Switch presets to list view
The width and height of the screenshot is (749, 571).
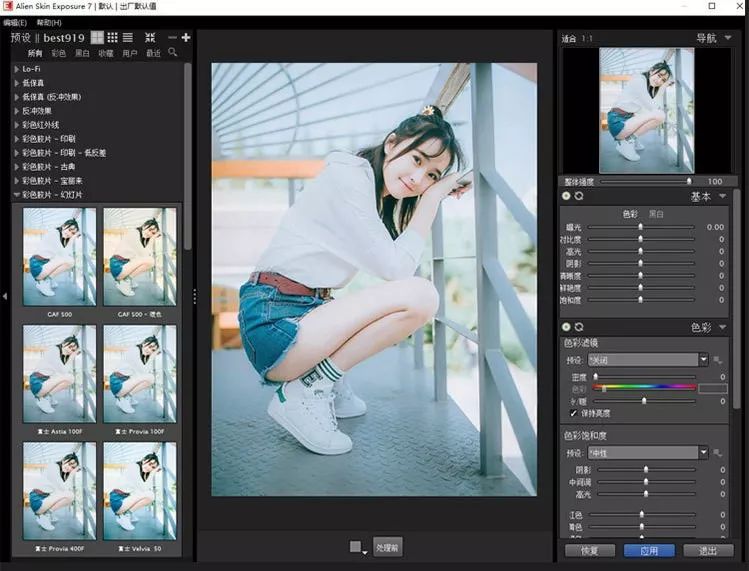tap(127, 38)
